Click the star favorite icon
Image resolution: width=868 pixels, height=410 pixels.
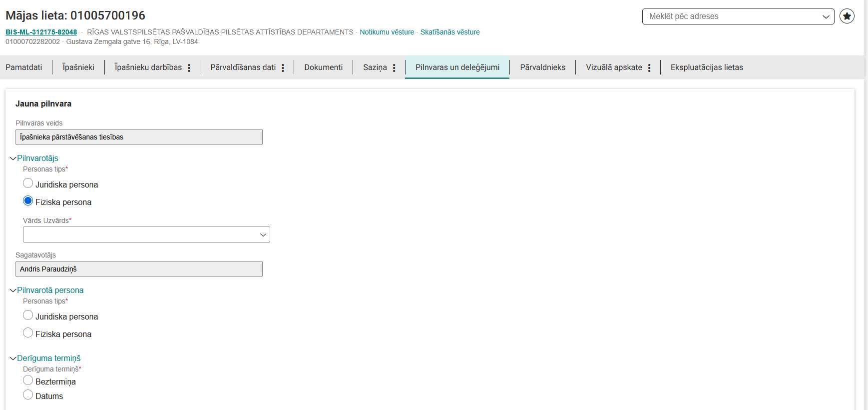pyautogui.click(x=847, y=16)
